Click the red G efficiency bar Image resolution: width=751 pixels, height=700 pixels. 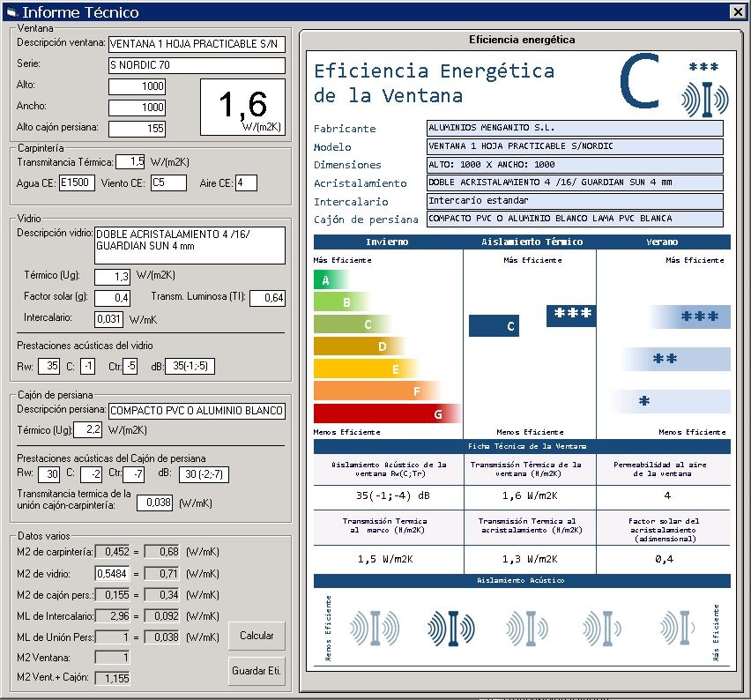pyautogui.click(x=388, y=413)
